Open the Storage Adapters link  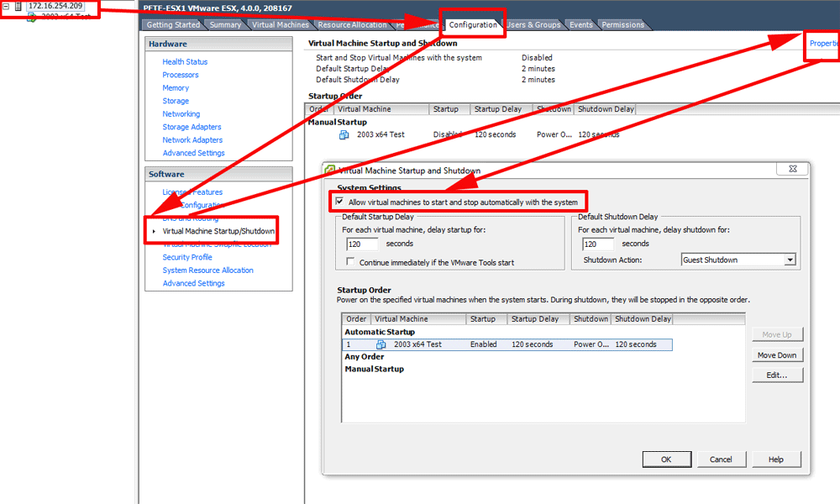click(192, 126)
